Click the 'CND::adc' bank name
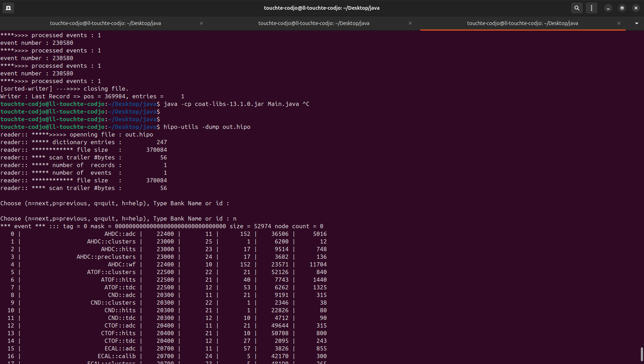 click(122, 295)
